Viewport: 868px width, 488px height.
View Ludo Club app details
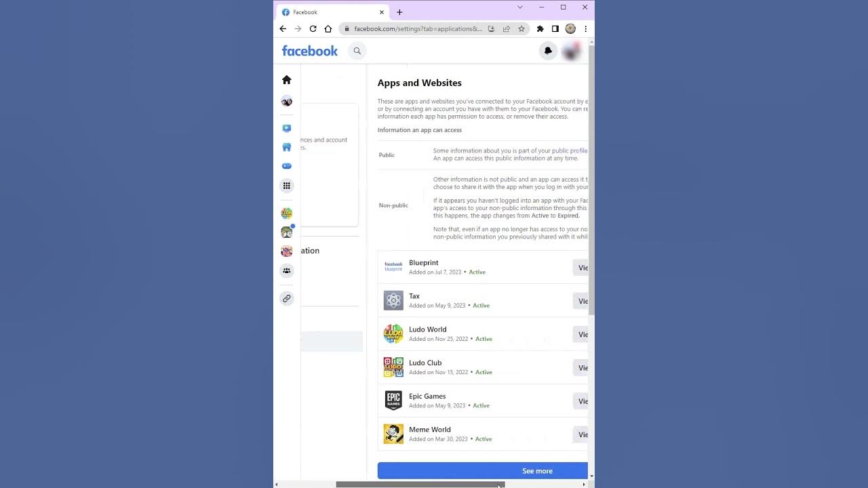(x=580, y=367)
